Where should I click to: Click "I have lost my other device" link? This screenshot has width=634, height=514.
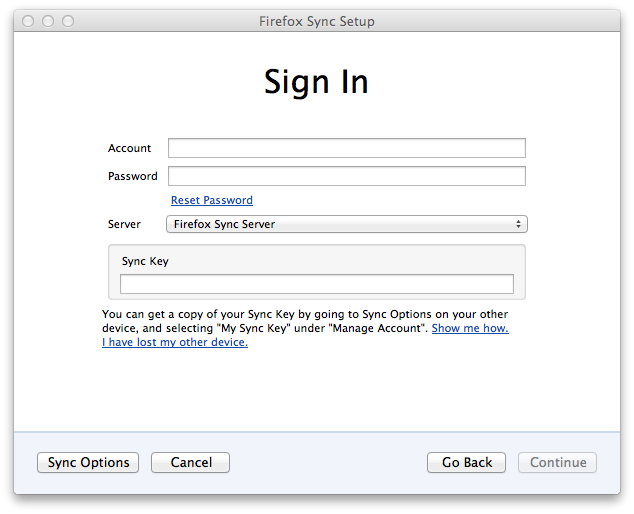(x=175, y=342)
